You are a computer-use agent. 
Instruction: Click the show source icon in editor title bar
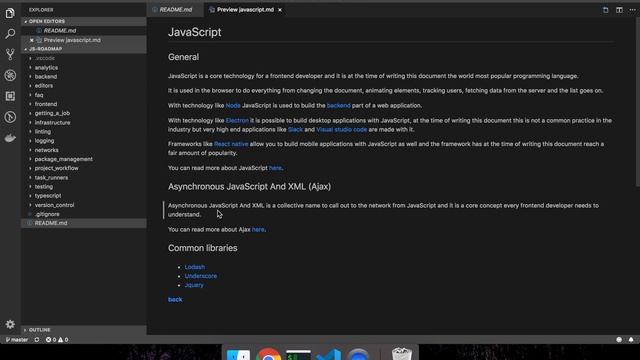pyautogui.click(x=606, y=10)
